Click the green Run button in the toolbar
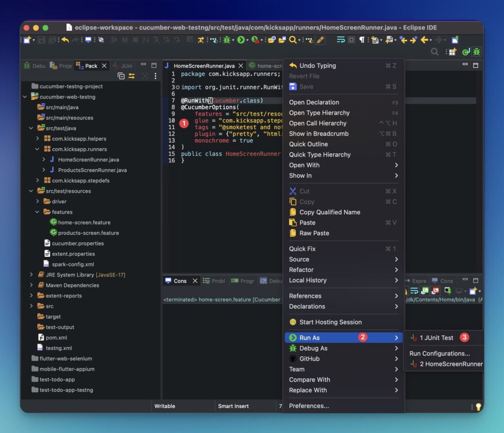504x433 pixels. 241,40
